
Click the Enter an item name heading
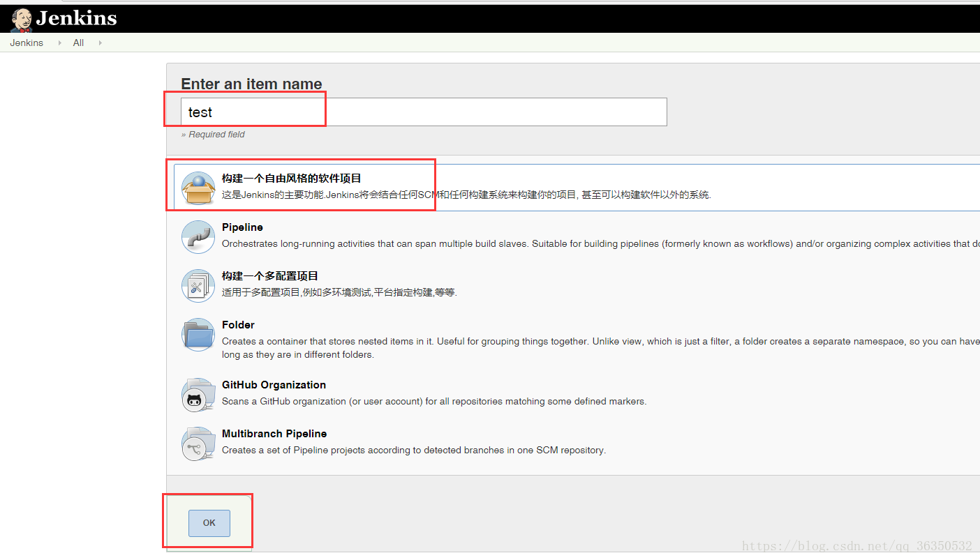coord(251,84)
